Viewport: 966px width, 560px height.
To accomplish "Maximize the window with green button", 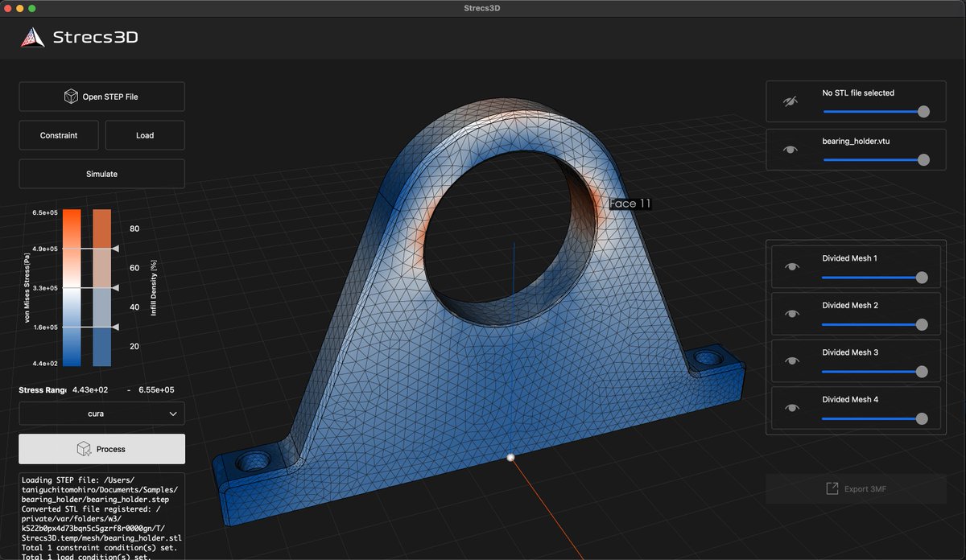I will pos(32,8).
